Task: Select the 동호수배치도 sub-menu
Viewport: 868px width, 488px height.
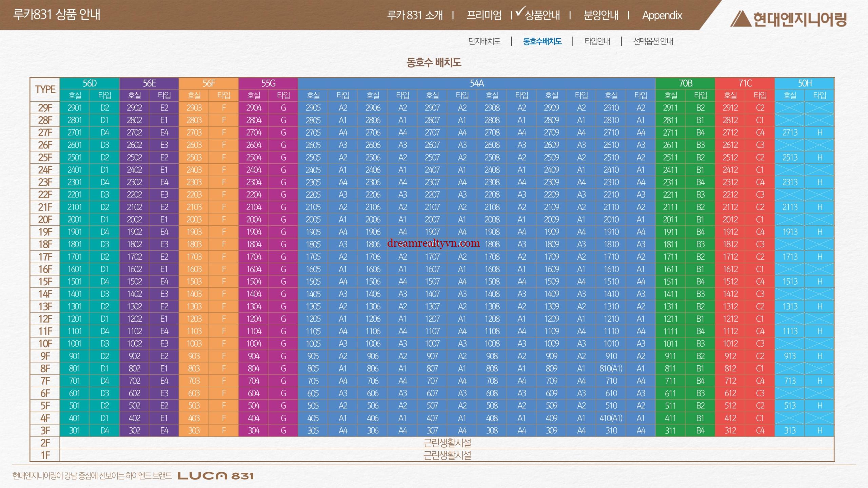Action: tap(542, 41)
